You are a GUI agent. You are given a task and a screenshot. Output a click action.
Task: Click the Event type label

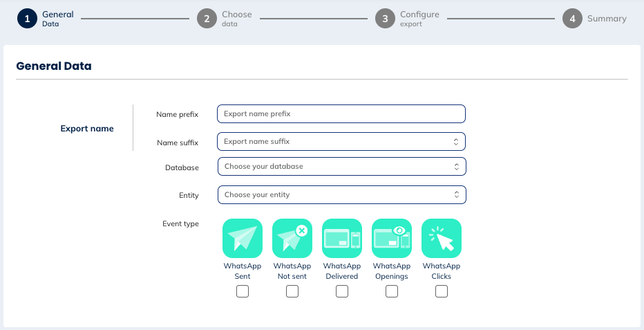(x=180, y=223)
